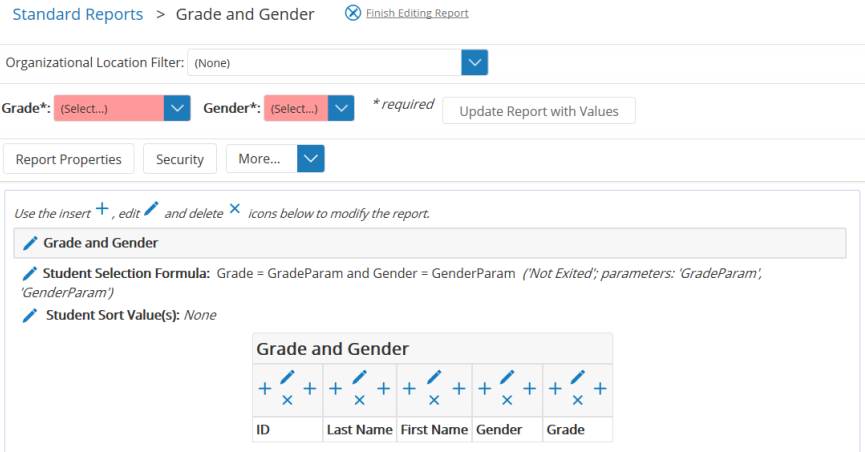Delete the ID column

[287, 400]
